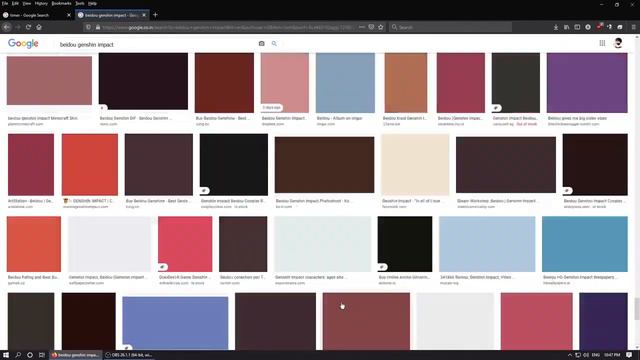640x360 pixels.
Task: Click the page's vertical scrollbar thumb
Action: click(x=637, y=309)
